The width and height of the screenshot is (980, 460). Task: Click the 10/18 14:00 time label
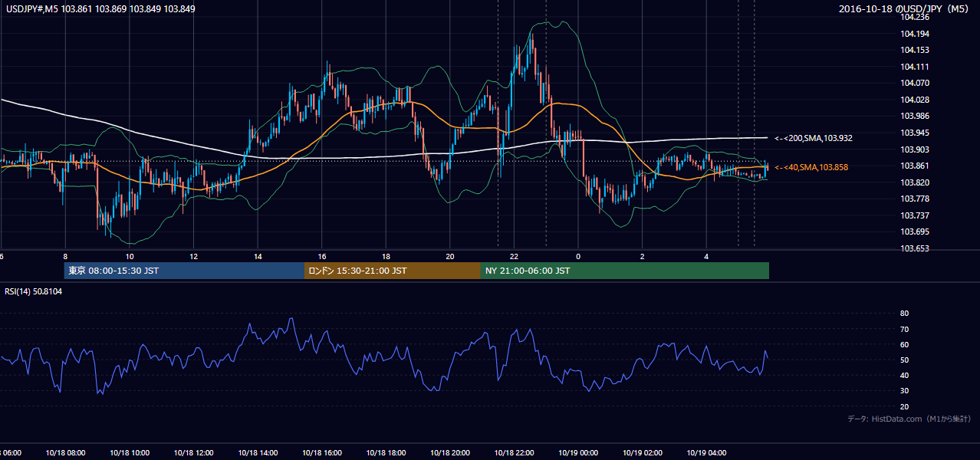[258, 453]
